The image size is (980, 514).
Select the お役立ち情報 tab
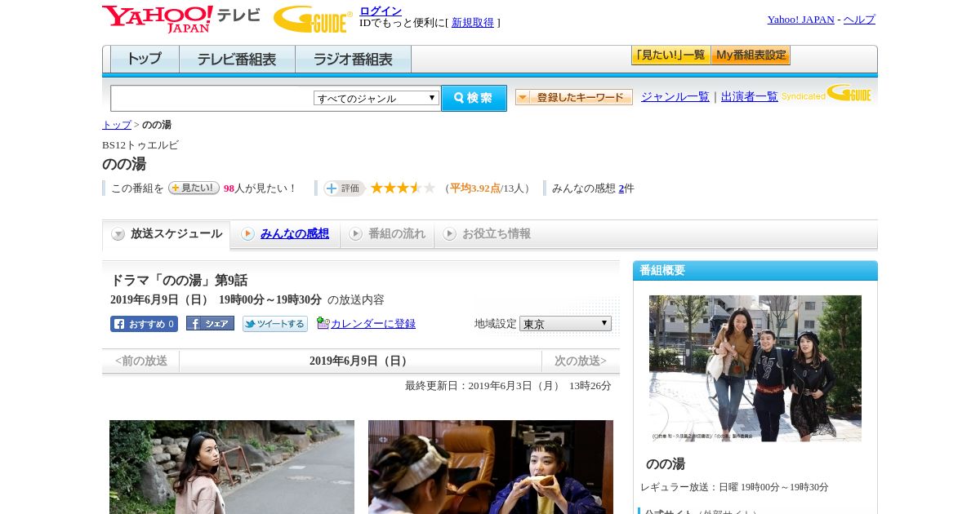pos(487,234)
